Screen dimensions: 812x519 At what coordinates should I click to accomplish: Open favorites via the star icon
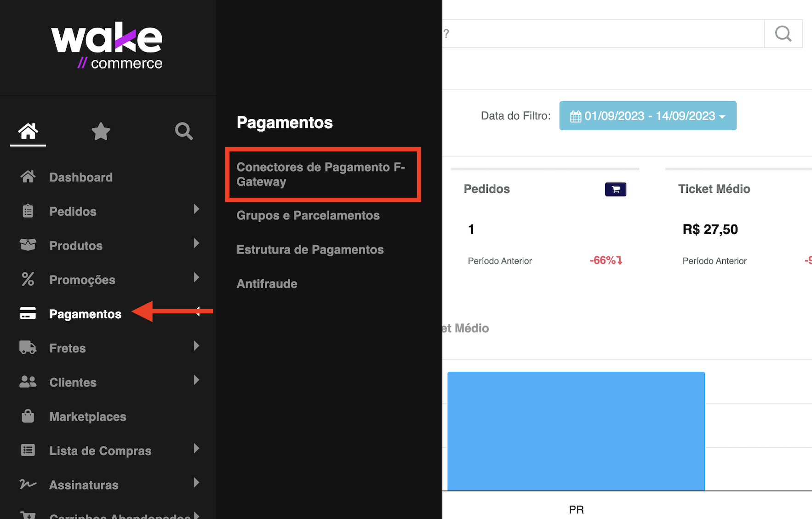click(x=101, y=132)
